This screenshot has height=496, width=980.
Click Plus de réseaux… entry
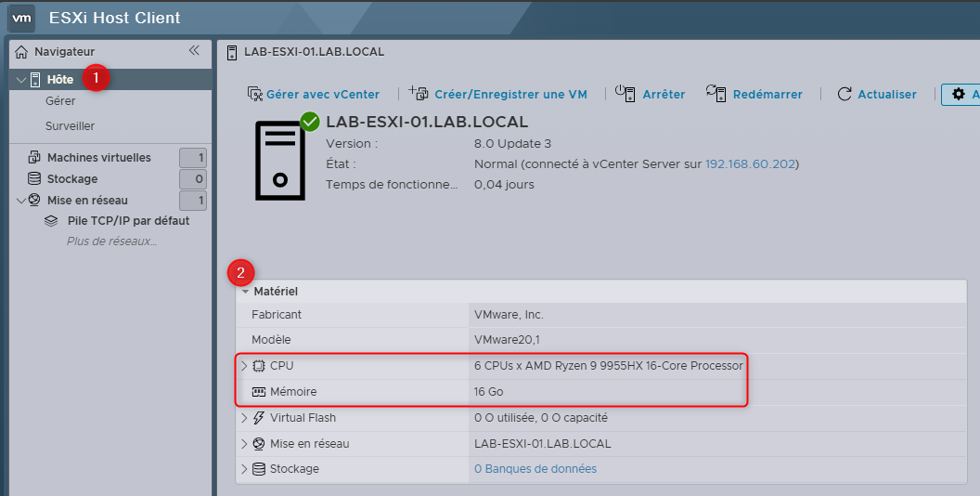coord(112,241)
